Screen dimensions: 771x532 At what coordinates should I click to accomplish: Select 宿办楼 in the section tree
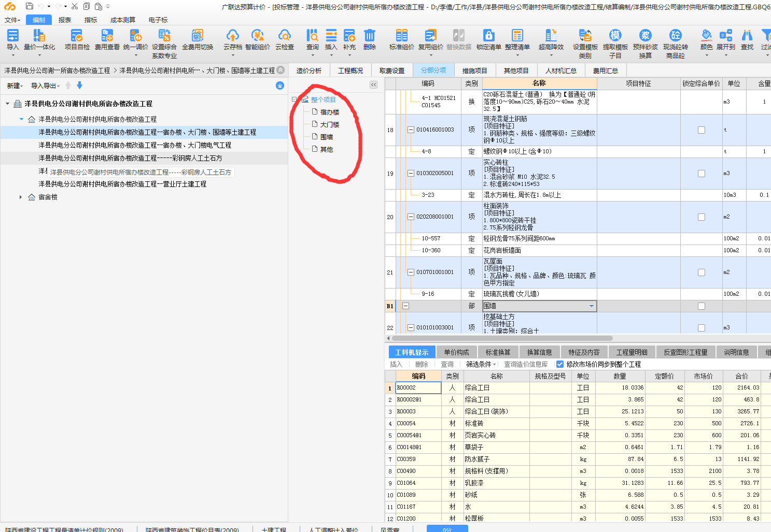(329, 112)
